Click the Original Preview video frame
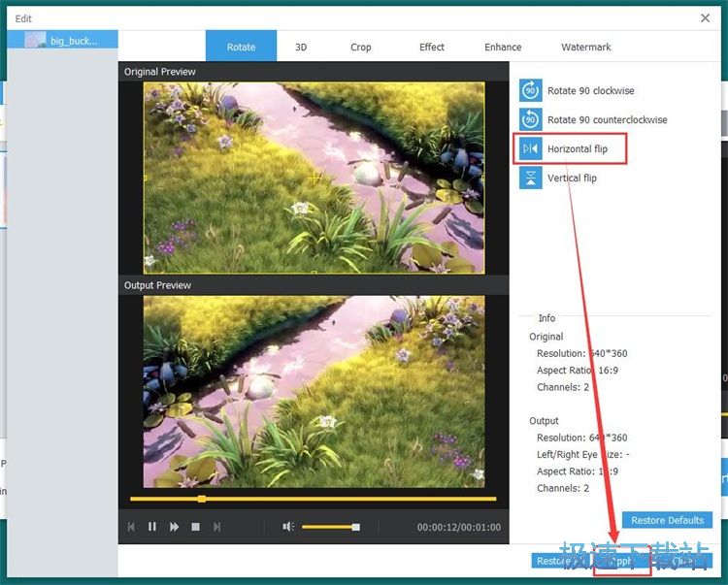This screenshot has width=728, height=585. [314, 178]
